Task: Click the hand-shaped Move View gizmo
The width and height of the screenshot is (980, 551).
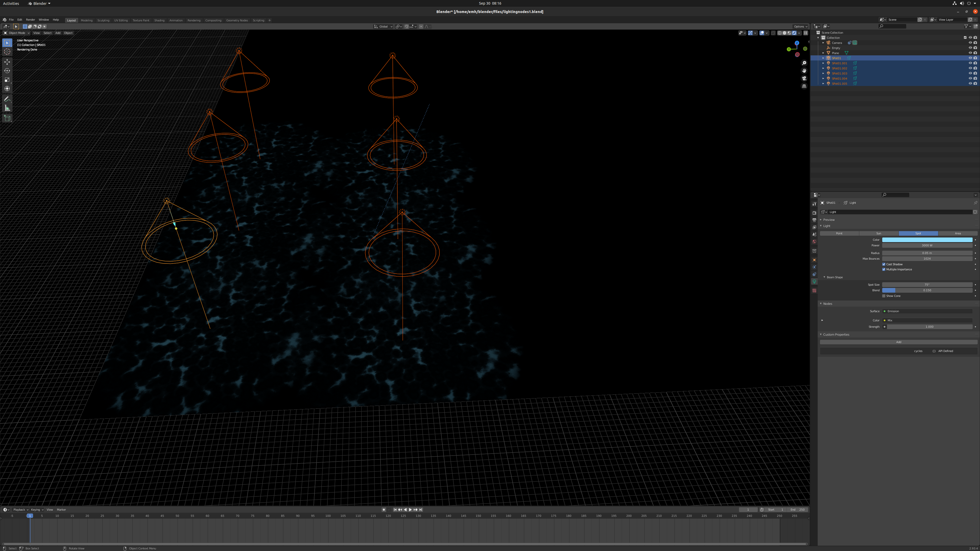Action: tap(804, 71)
